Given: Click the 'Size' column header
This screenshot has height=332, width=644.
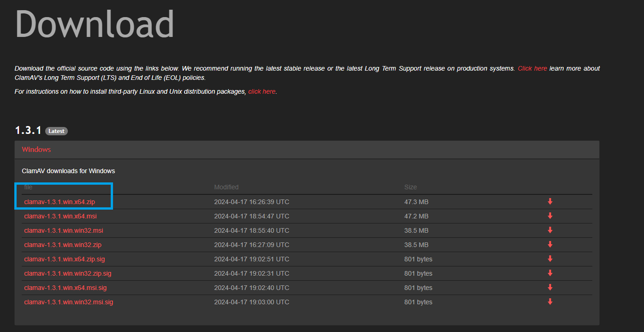Looking at the screenshot, I should click(x=411, y=187).
